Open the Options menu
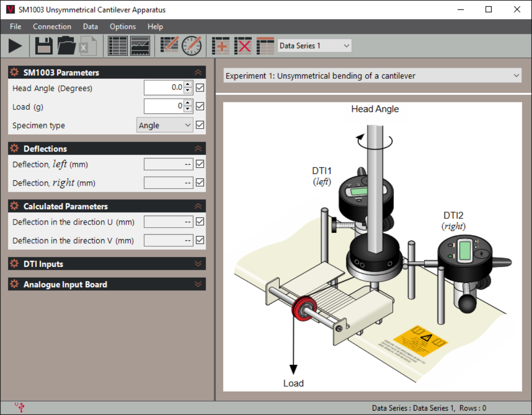Image resolution: width=532 pixels, height=415 pixels. pyautogui.click(x=123, y=27)
